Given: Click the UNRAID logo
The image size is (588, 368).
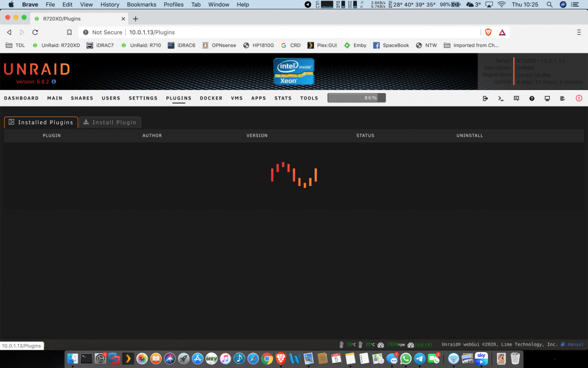Looking at the screenshot, I should tap(36, 69).
